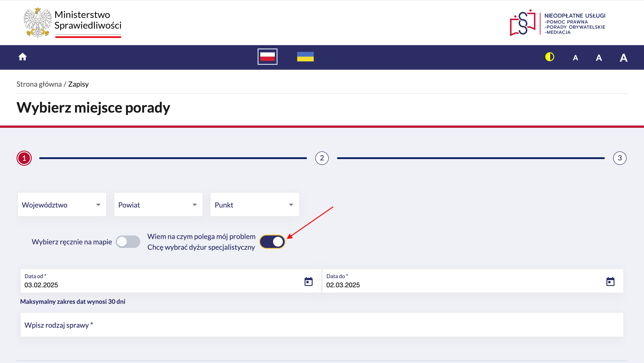The height and width of the screenshot is (363, 644).
Task: Expand the Punkt dropdown
Action: (254, 205)
